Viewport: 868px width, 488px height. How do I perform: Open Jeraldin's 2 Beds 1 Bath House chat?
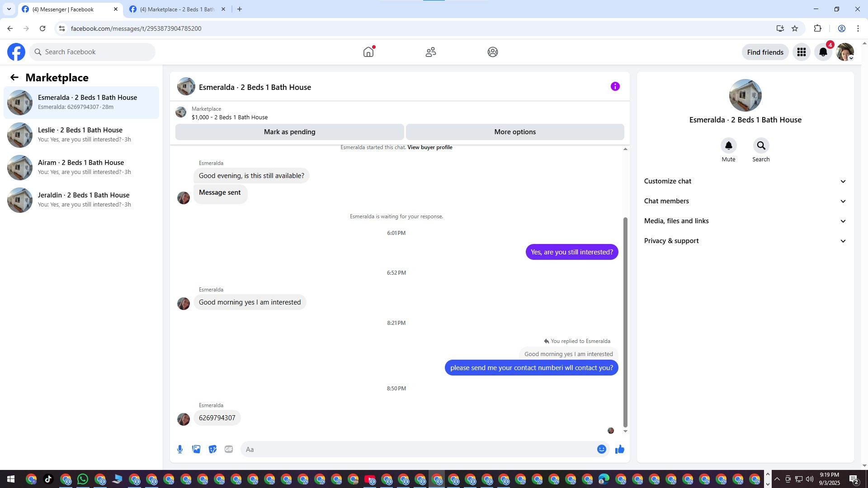[81, 200]
